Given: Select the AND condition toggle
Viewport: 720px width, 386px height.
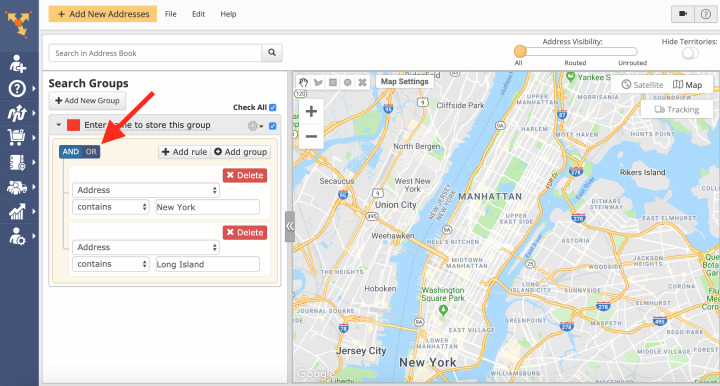Looking at the screenshot, I should 71,152.
